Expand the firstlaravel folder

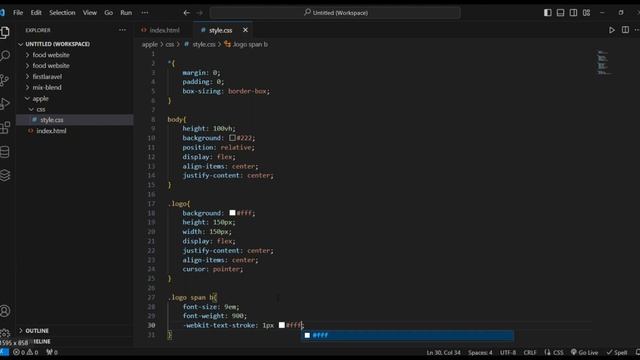tap(47, 77)
